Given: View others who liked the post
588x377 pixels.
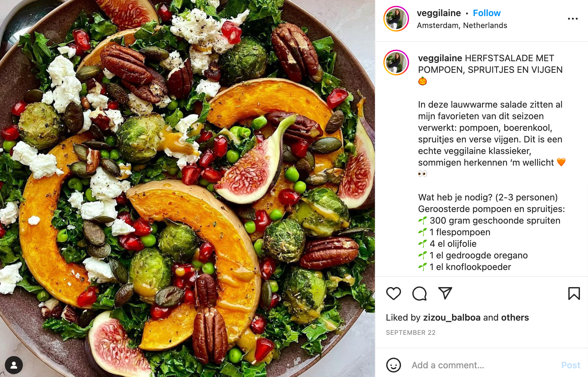Looking at the screenshot, I should pos(515,317).
